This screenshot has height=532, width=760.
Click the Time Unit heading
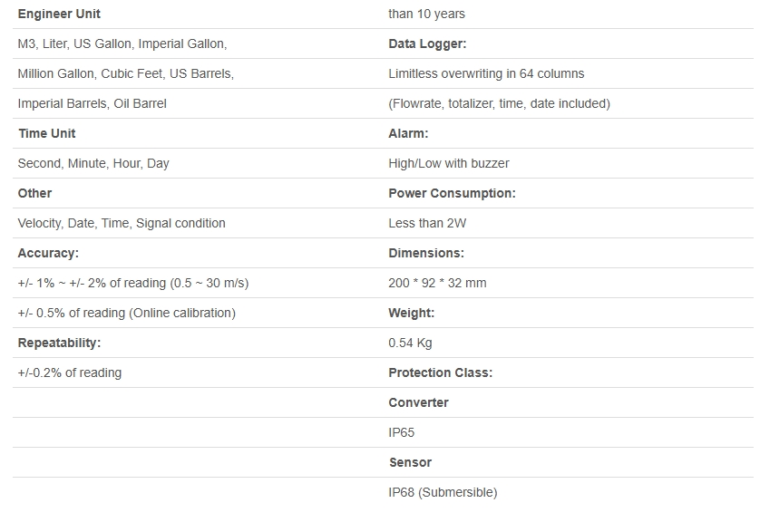click(x=47, y=133)
